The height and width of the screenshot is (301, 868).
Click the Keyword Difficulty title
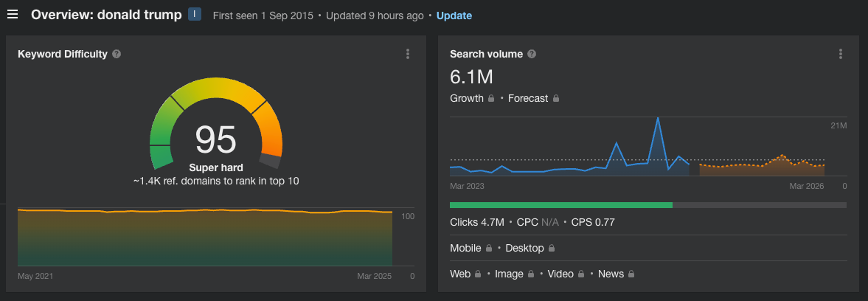tap(63, 55)
